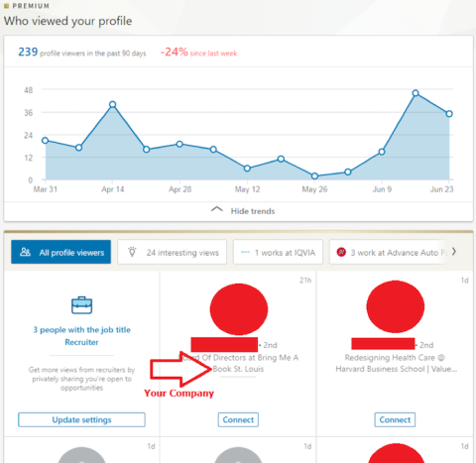476x463 pixels.
Task: Open the 24 interesting views filter
Action: (173, 252)
